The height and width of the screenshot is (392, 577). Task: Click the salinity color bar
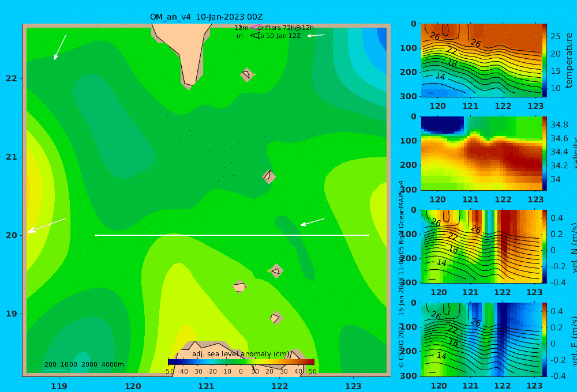545,153
